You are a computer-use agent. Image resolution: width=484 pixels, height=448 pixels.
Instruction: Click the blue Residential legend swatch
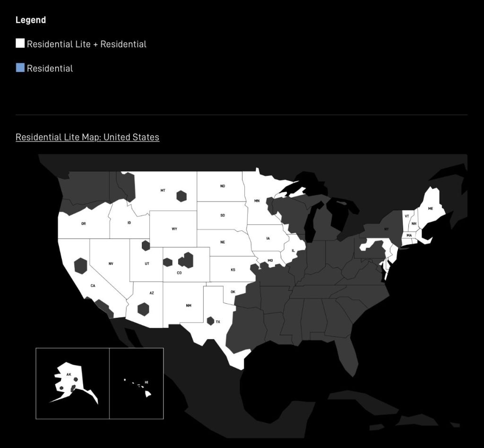click(20, 68)
